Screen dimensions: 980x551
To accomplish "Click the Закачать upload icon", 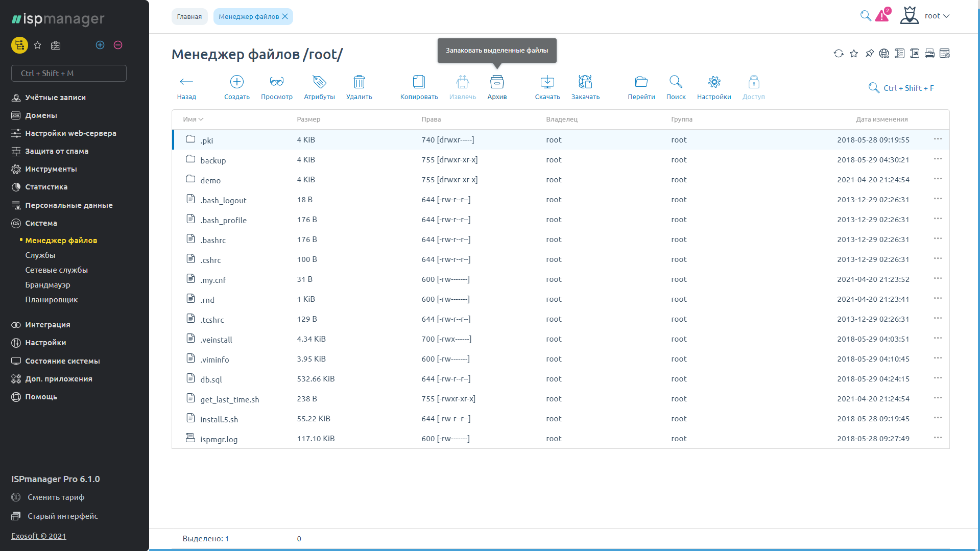I will tap(585, 82).
